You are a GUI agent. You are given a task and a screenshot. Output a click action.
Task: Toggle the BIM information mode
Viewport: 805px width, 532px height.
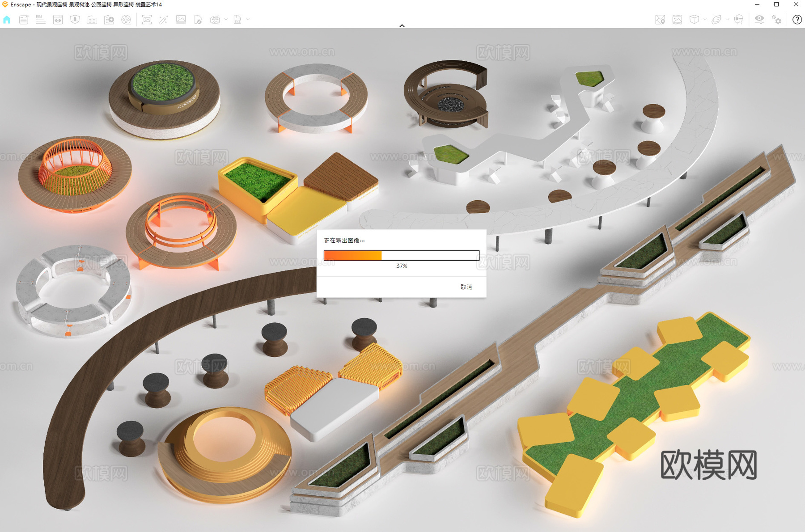tap(41, 20)
